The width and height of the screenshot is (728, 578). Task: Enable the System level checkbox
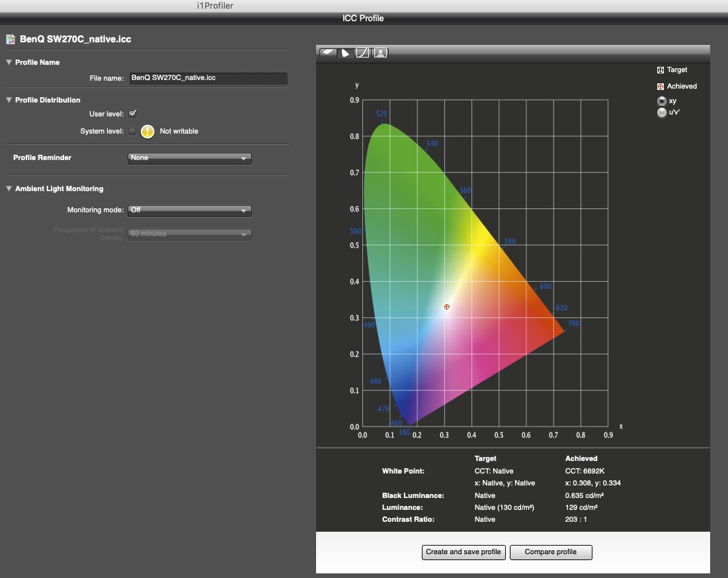tap(132, 132)
